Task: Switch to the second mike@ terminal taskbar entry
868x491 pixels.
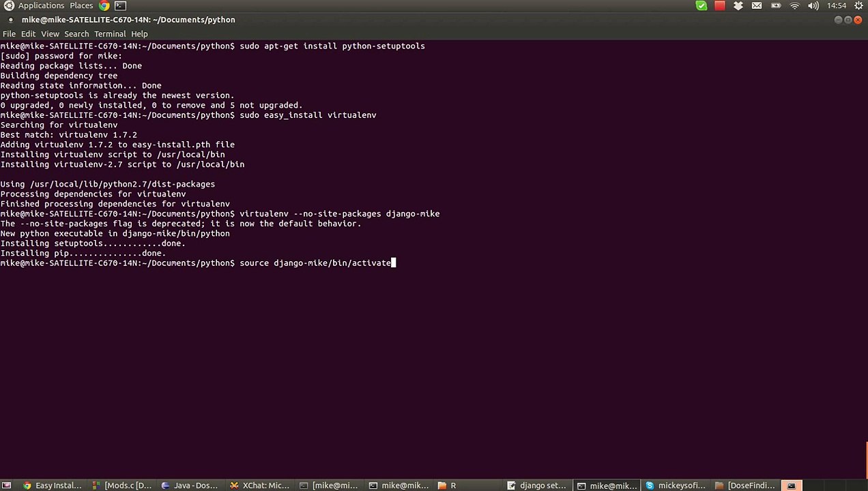Action: [399, 486]
